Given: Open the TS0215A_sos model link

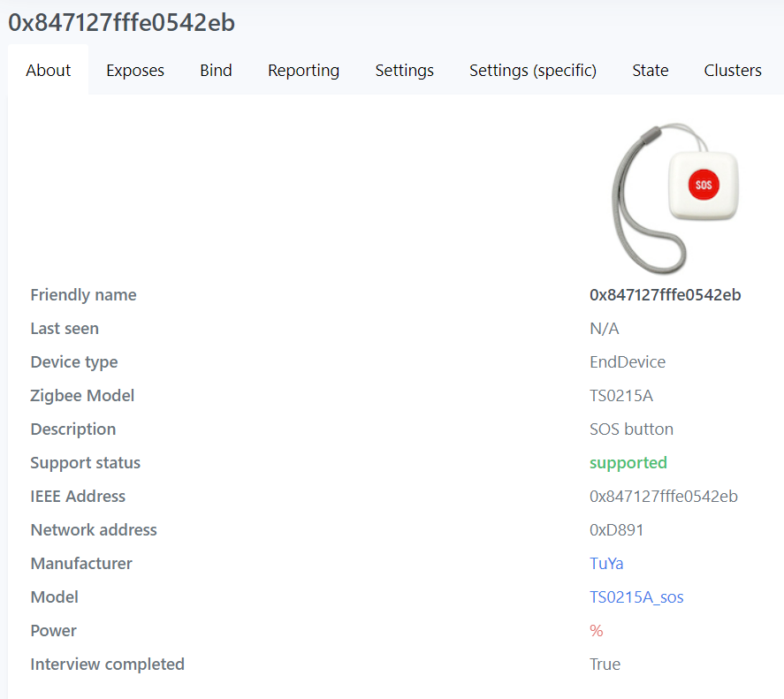Looking at the screenshot, I should 636,596.
